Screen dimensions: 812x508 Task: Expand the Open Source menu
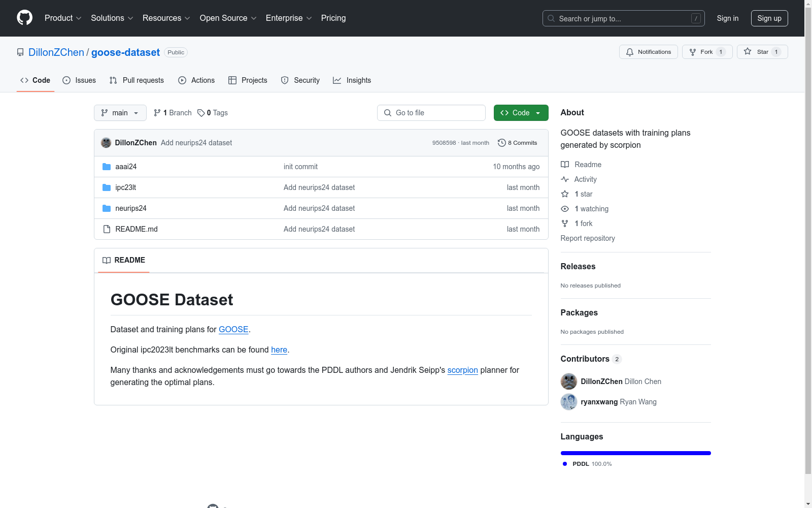(228, 18)
